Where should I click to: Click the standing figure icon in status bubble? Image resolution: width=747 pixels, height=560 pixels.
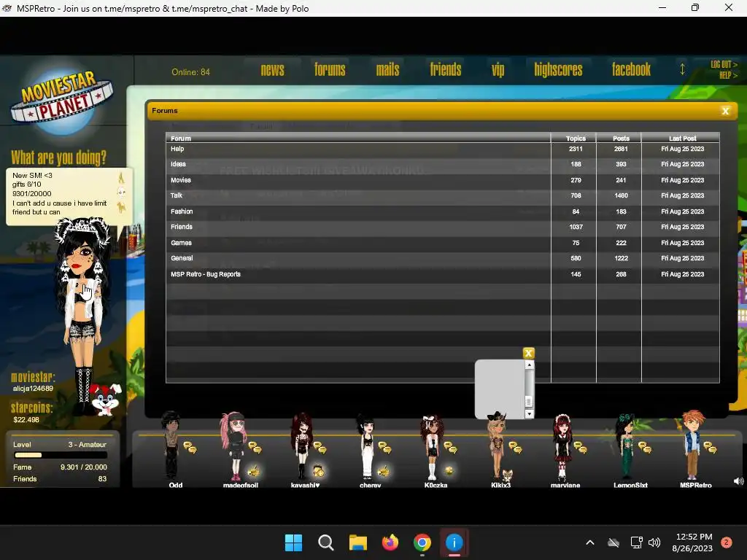click(x=121, y=178)
